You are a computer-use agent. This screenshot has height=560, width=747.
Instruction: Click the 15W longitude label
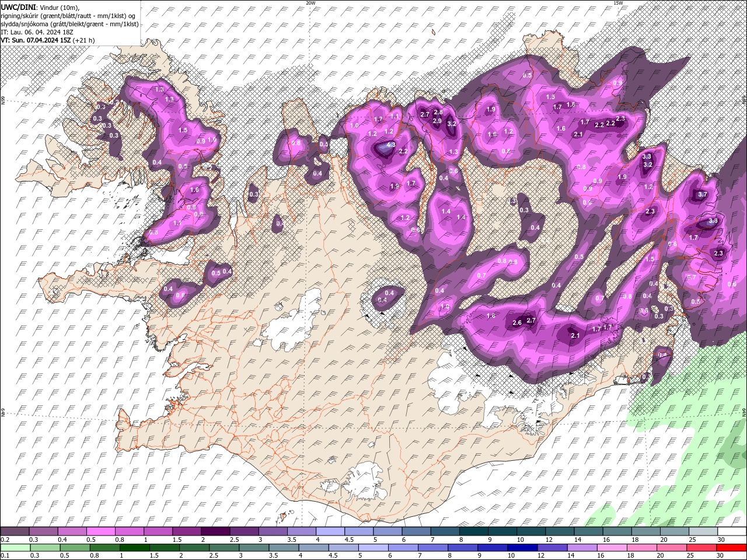click(x=618, y=3)
